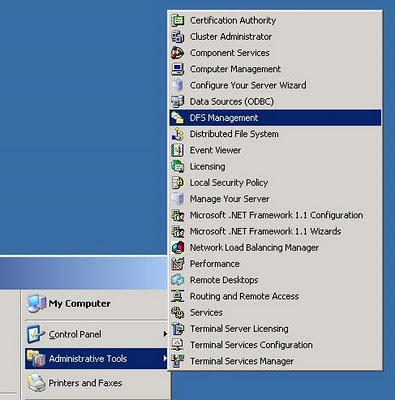Click the Distributed File System icon
Screen dimensions: 395x400
click(x=178, y=134)
